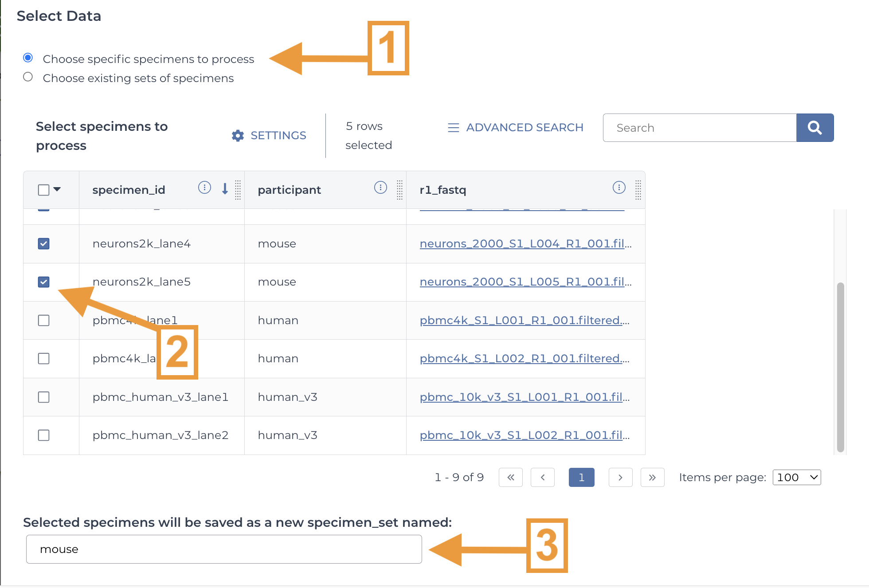Click 'human' participant in pbmc4k_lane1 row
The width and height of the screenshot is (869, 588).
point(278,320)
